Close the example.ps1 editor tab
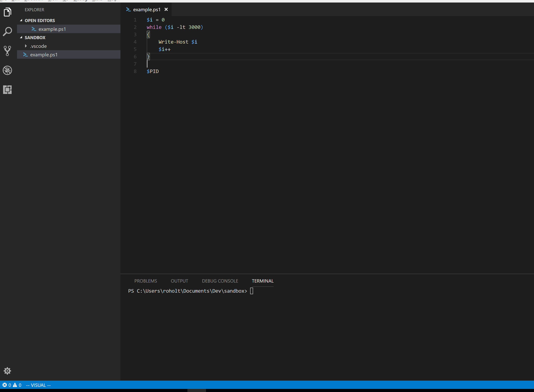This screenshot has height=392, width=534. click(x=166, y=9)
